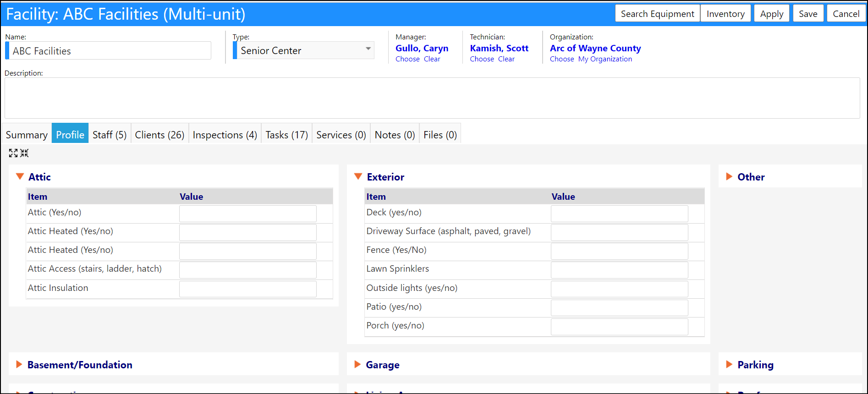Collapse the Attic section
The height and width of the screenshot is (394, 868).
point(20,176)
